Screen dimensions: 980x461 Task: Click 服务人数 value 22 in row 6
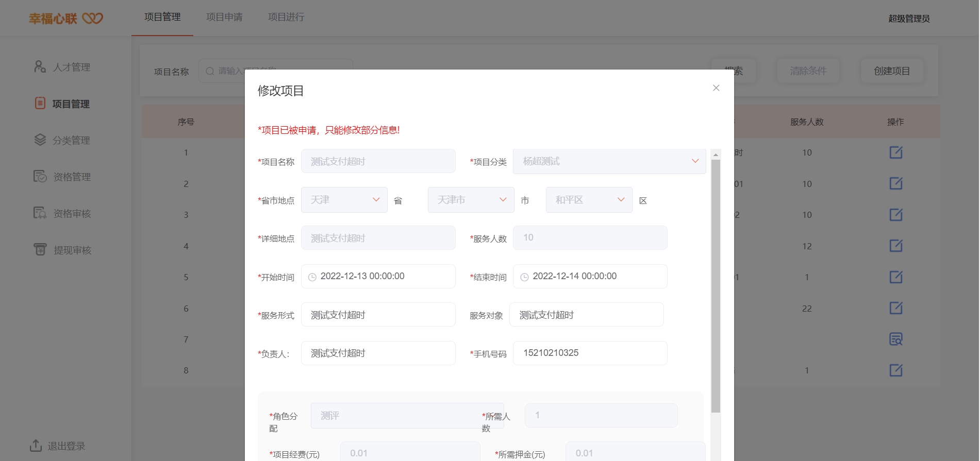point(807,309)
